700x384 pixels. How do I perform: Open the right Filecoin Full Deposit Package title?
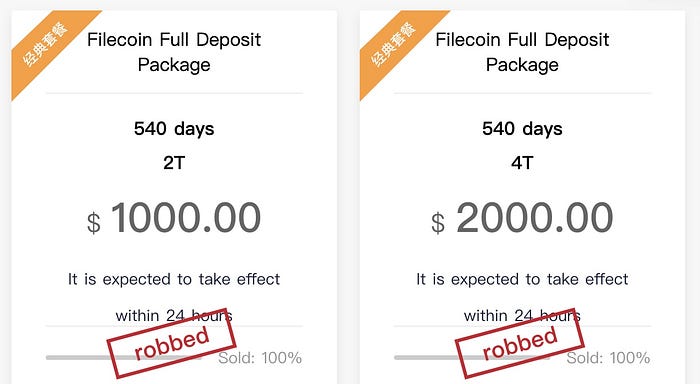pyautogui.click(x=522, y=52)
